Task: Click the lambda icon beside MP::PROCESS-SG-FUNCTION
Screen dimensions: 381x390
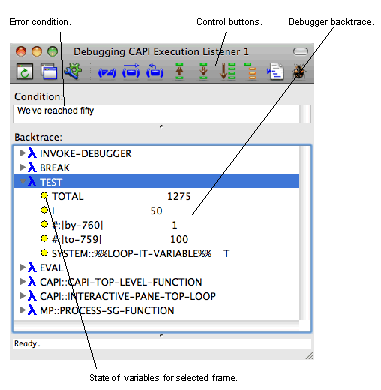Action: coord(32,310)
